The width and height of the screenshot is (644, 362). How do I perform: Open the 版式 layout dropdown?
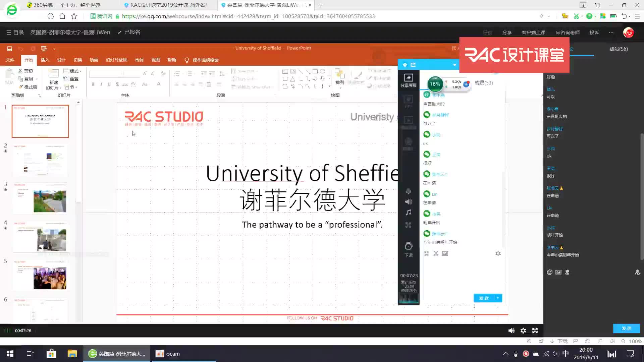coord(73,71)
